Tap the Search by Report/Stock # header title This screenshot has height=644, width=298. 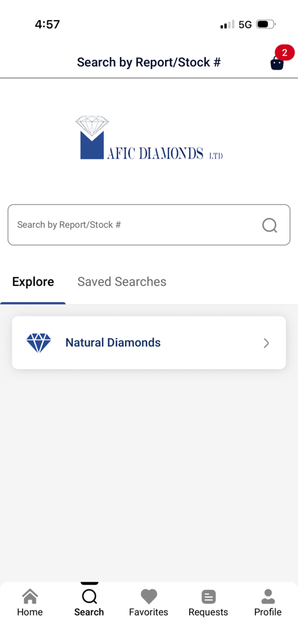149,62
